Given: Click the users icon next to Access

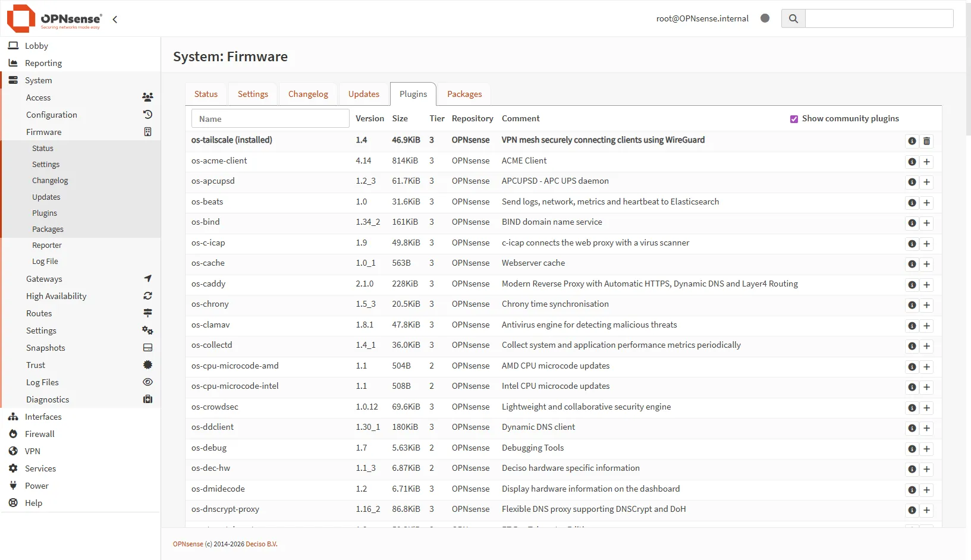Looking at the screenshot, I should click(x=147, y=97).
